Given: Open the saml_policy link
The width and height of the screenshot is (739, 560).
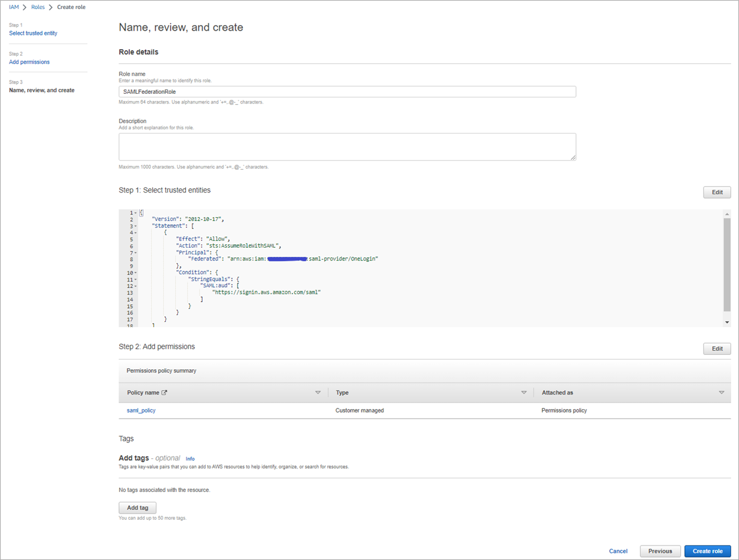Looking at the screenshot, I should 141,410.
